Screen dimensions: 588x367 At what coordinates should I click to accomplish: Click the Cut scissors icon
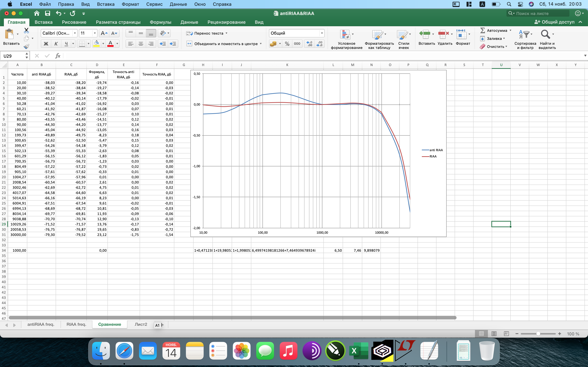click(x=26, y=31)
